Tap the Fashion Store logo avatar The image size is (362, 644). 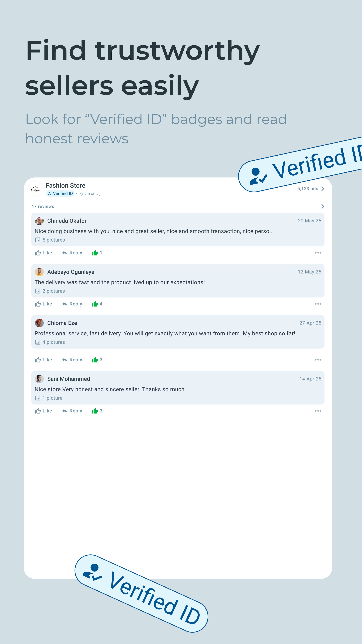35,189
